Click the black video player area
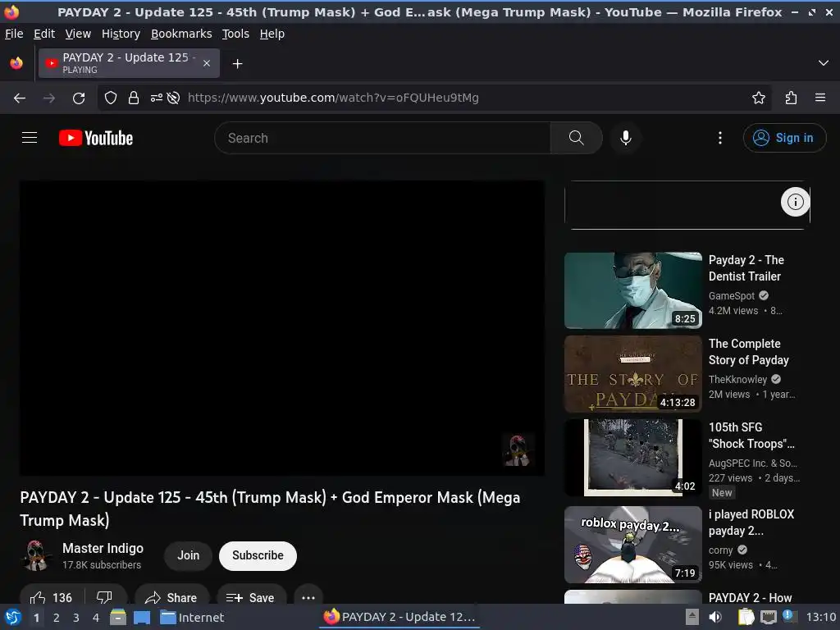Viewport: 840px width, 630px height. point(282,328)
